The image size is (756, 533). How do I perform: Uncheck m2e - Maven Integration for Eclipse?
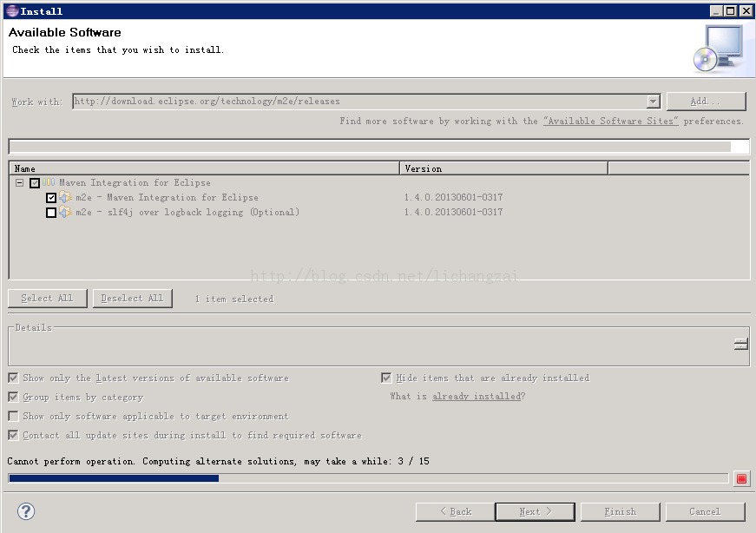[51, 198]
